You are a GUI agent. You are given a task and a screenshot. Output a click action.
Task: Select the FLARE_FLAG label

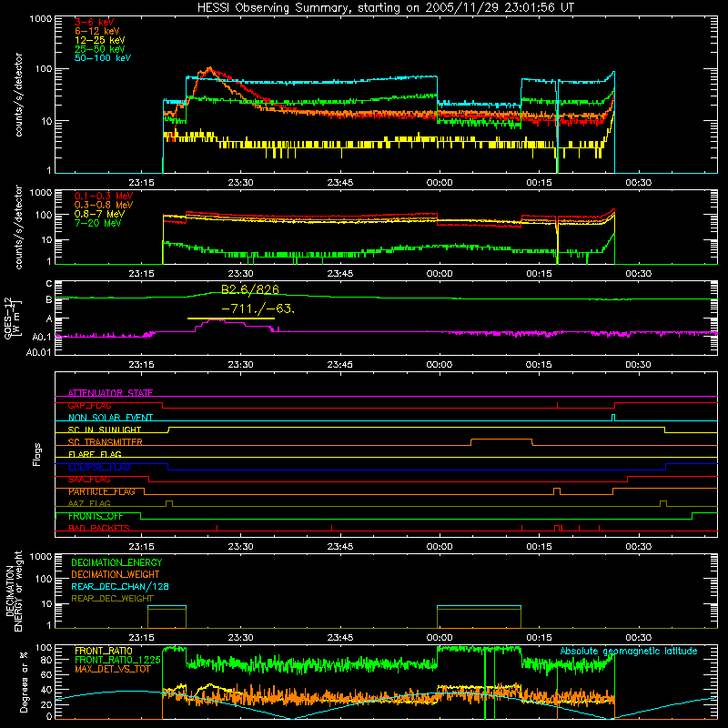click(95, 454)
